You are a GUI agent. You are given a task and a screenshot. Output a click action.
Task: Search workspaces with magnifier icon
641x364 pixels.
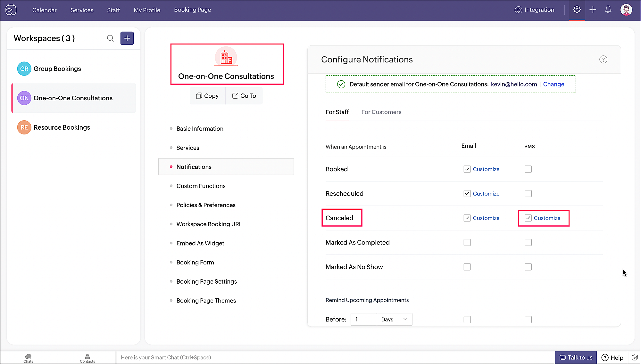coord(110,38)
